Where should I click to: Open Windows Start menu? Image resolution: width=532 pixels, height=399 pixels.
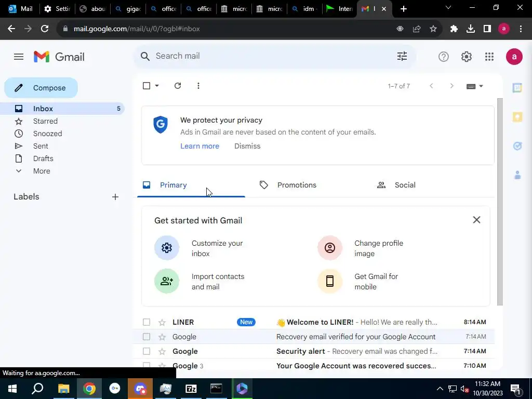[12, 389]
